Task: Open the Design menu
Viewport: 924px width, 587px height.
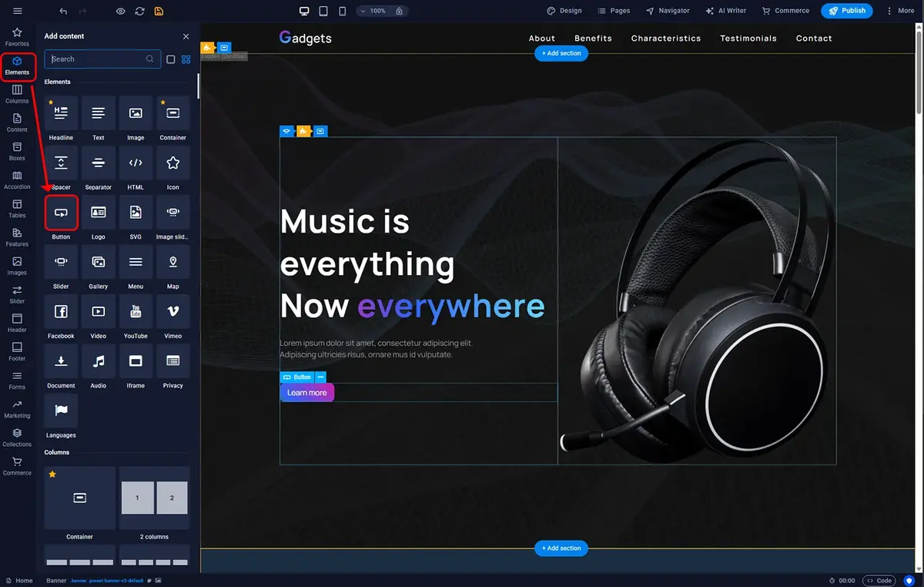Action: click(x=564, y=11)
